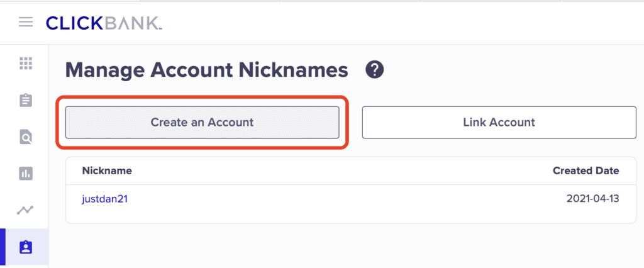Select the clipboard icon in sidebar
Screen dimensions: 644x268
point(26,100)
